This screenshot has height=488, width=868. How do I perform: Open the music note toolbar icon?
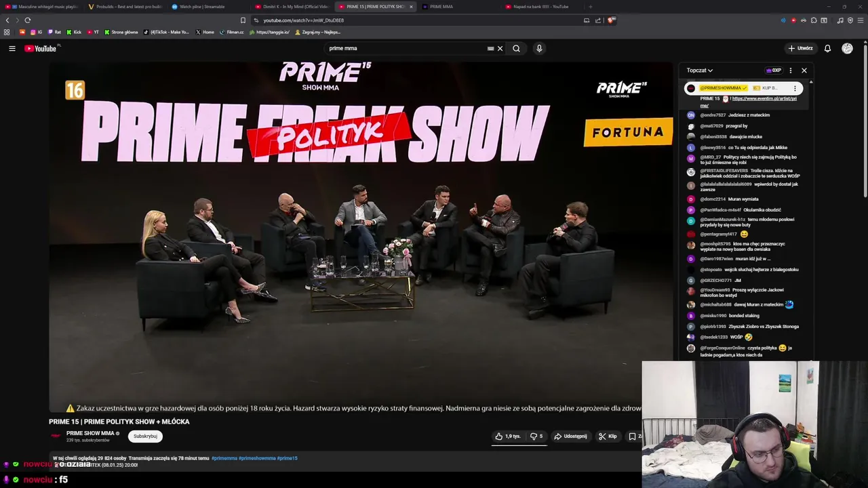[840, 20]
